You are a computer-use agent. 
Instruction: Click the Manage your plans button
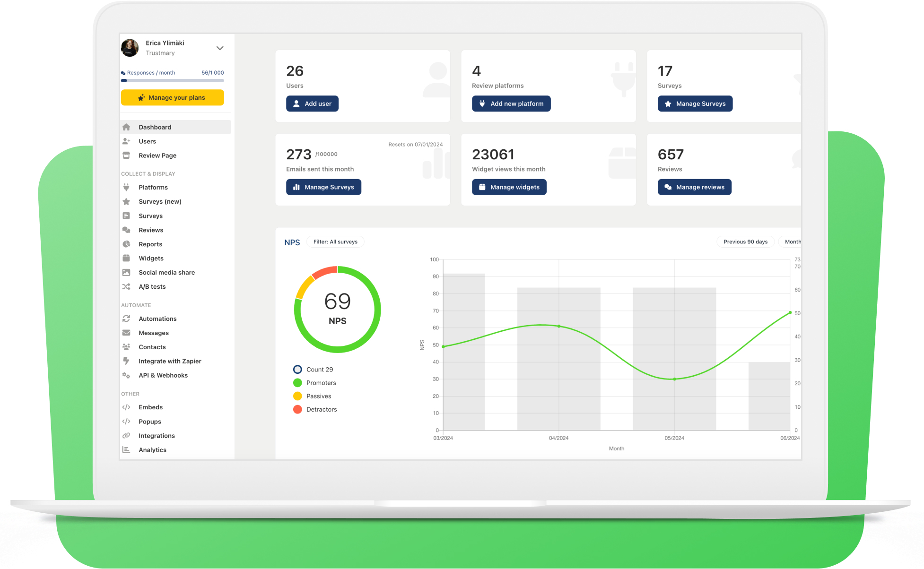click(172, 97)
